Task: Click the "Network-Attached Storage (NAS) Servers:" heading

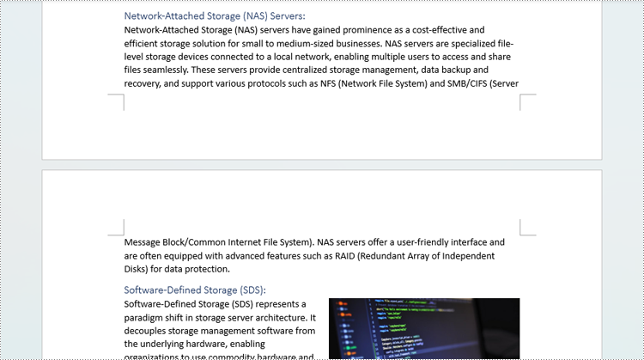Action: pos(215,16)
